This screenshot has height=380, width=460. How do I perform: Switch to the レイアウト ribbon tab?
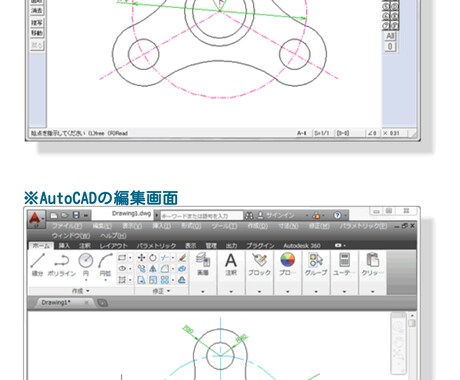(x=114, y=246)
